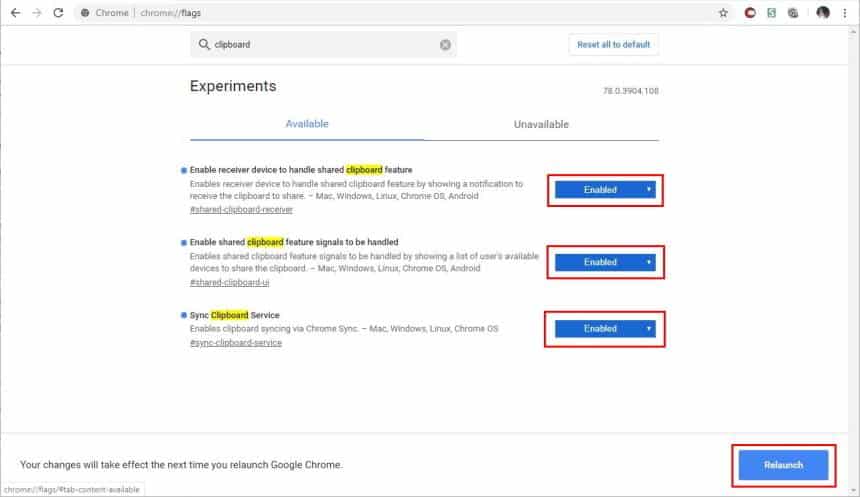
Task: Bookmark this page with the star icon
Action: click(723, 13)
